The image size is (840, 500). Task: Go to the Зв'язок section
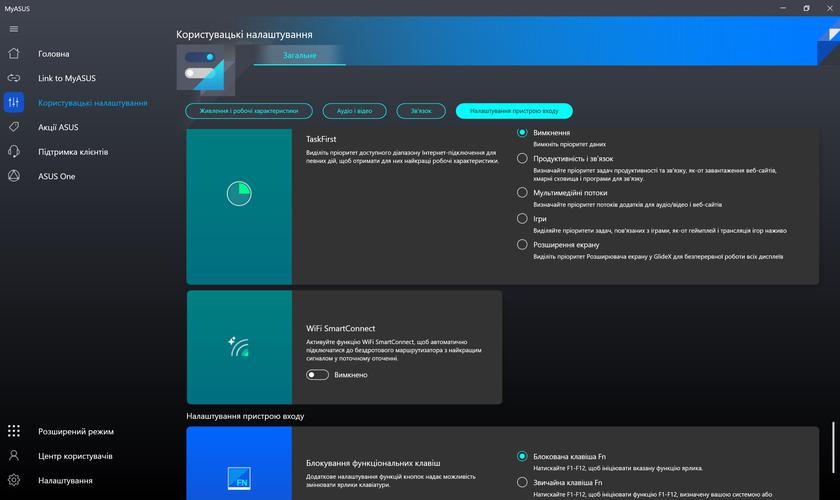421,111
